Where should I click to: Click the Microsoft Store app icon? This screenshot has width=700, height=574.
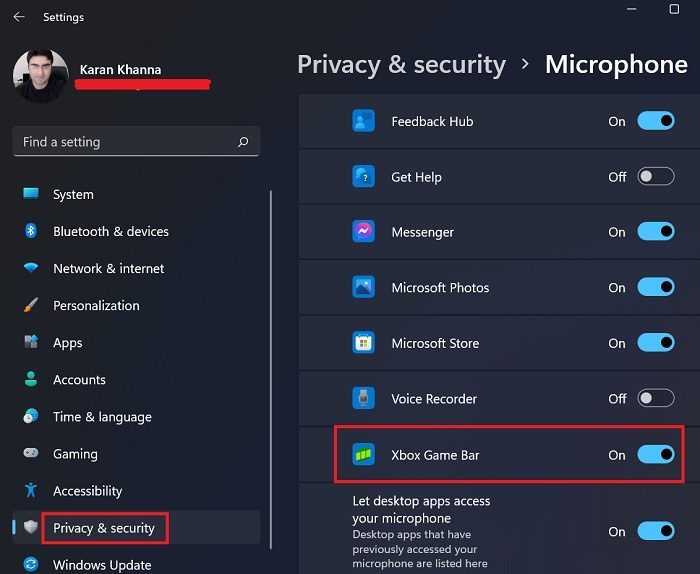[x=363, y=343]
